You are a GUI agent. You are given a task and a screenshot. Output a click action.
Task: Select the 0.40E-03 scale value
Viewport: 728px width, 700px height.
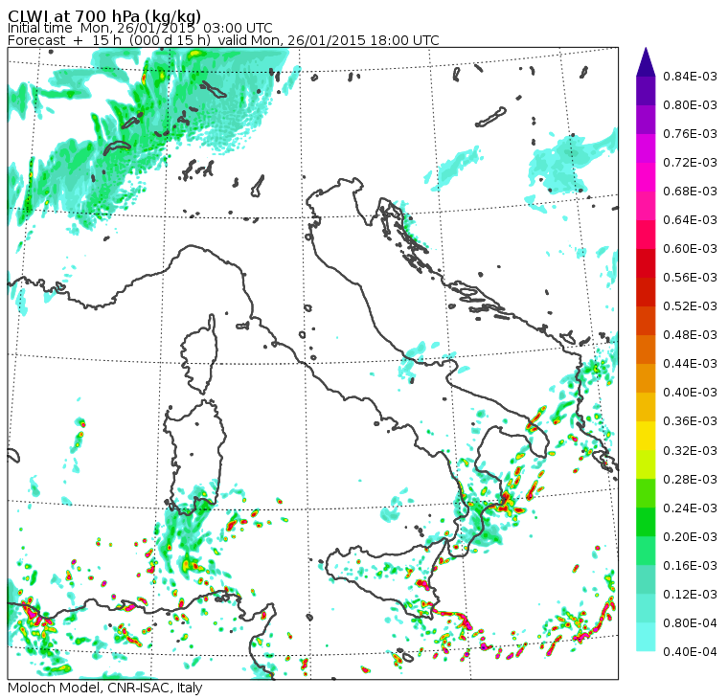point(690,393)
